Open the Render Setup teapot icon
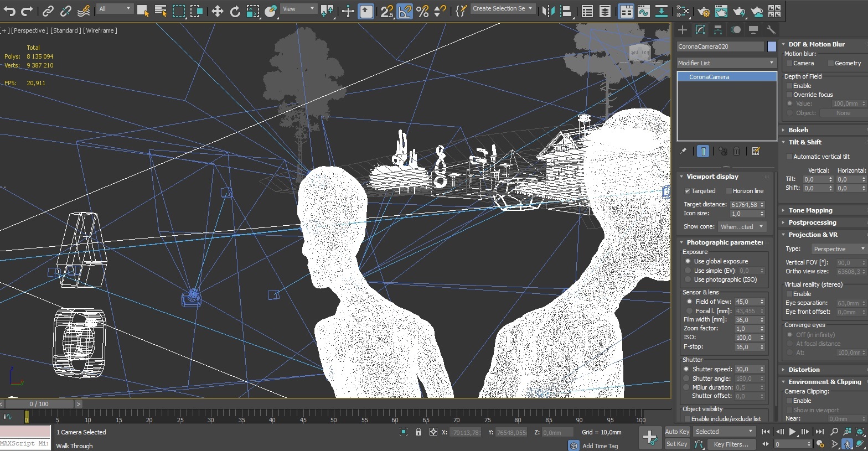868x451 pixels. point(704,11)
